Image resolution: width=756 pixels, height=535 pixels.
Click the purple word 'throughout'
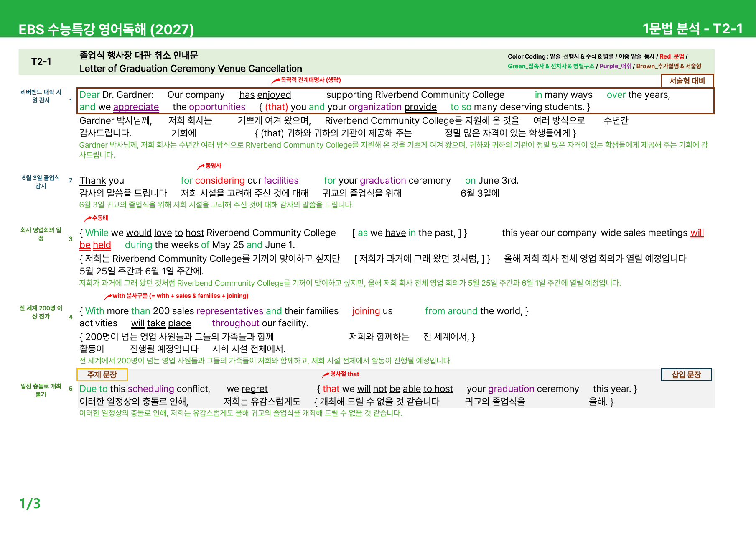[x=236, y=323]
